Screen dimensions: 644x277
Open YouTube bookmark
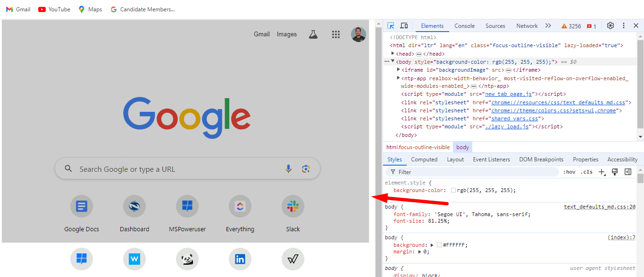pyautogui.click(x=54, y=9)
